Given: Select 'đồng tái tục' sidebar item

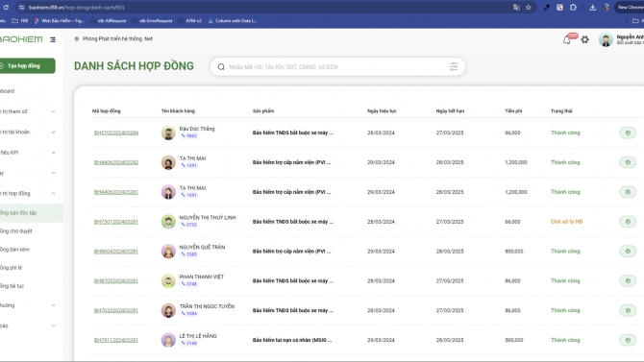Looking at the screenshot, I should tap(12, 286).
